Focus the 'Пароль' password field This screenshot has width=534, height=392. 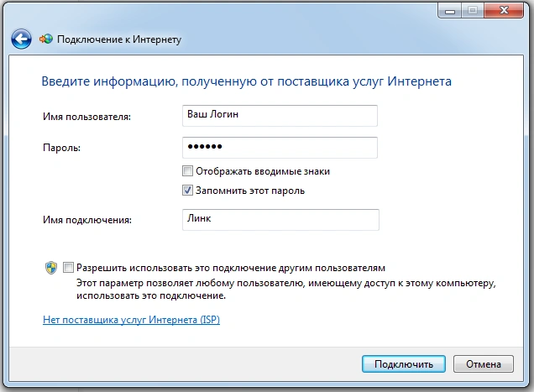(280, 147)
